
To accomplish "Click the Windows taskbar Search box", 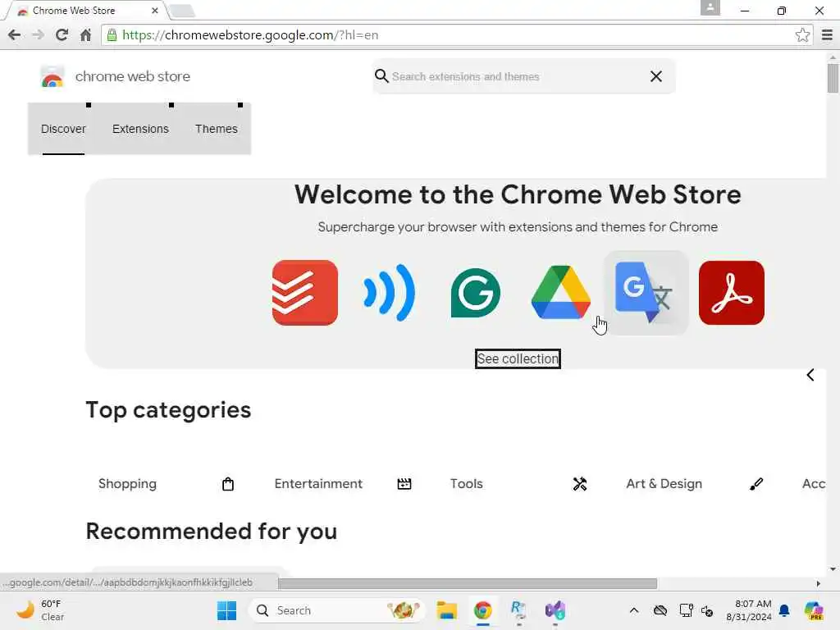I will [x=336, y=610].
